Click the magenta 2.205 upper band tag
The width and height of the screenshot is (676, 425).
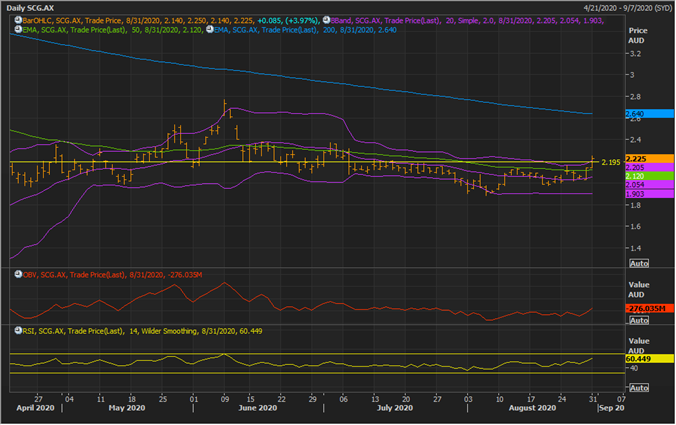pos(649,167)
